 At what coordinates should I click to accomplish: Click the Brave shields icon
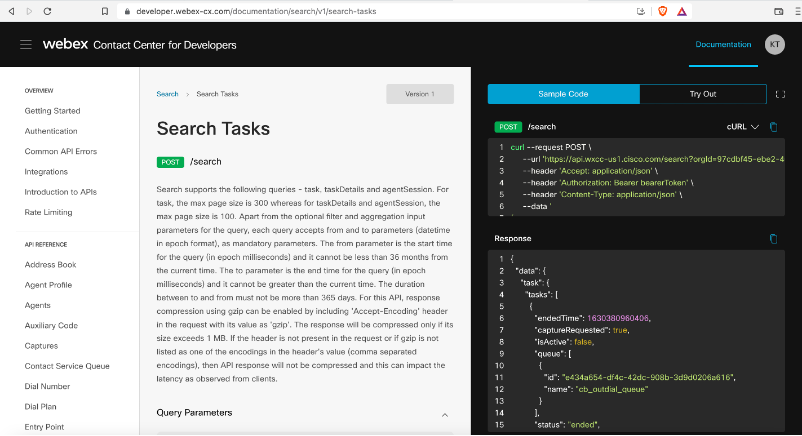[662, 11]
